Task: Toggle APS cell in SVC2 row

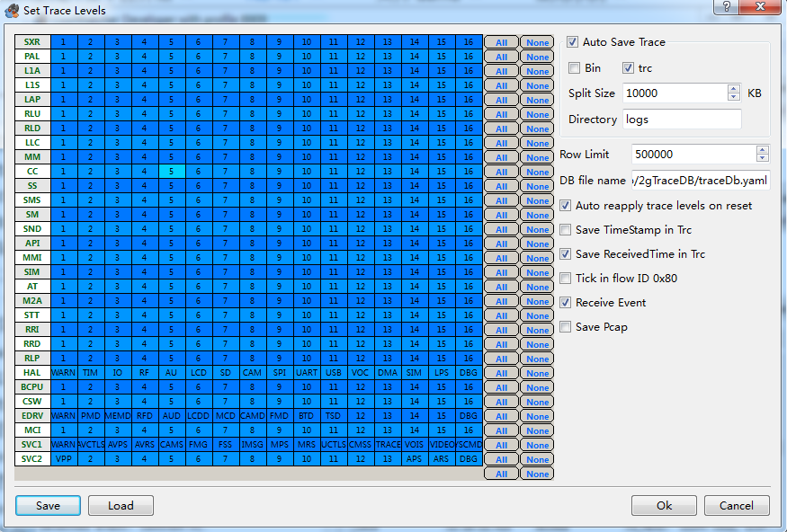Action: (x=415, y=459)
